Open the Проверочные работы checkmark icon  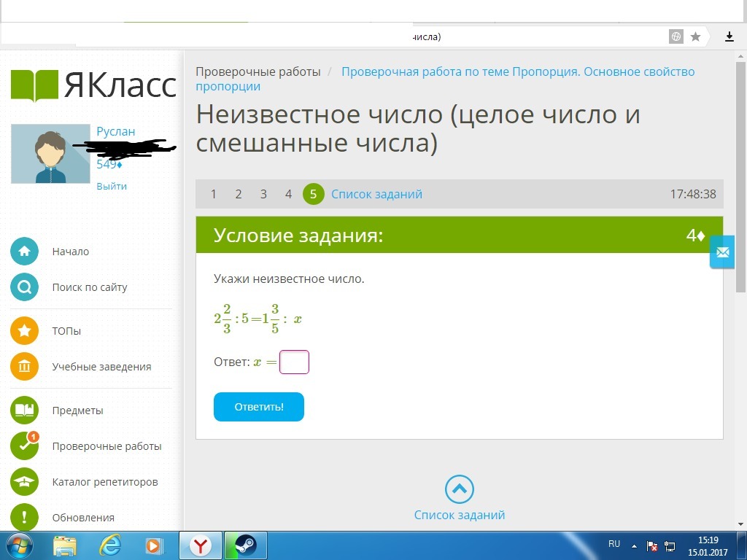24,446
